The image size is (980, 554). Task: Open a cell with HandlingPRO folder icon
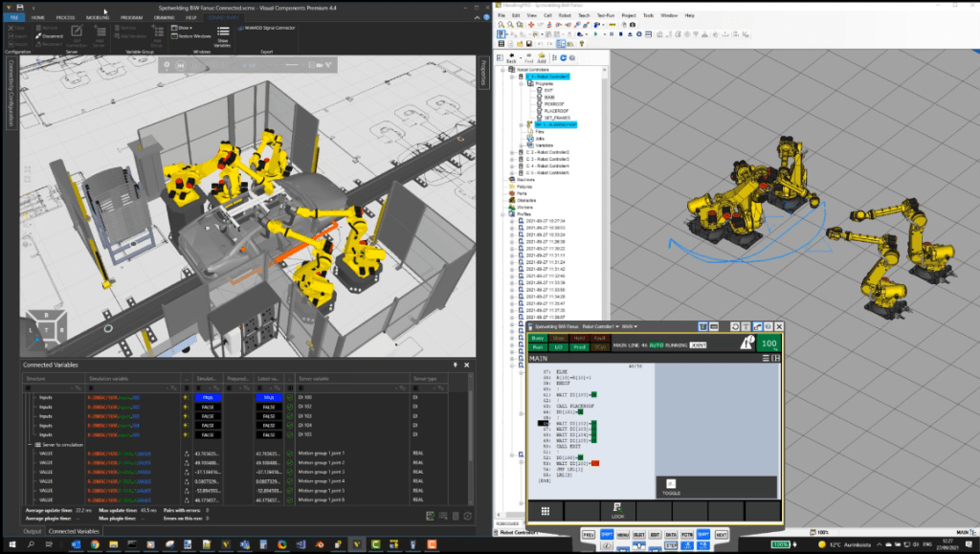coord(520,44)
